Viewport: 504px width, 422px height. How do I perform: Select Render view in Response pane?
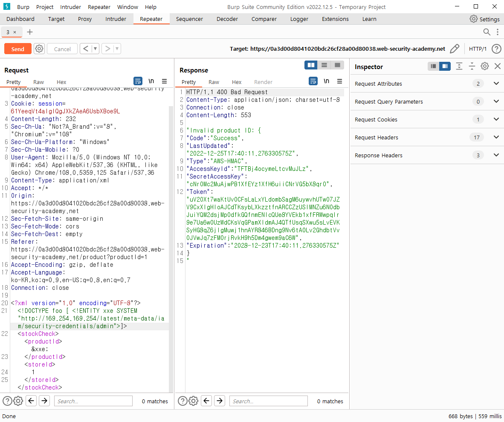click(263, 82)
